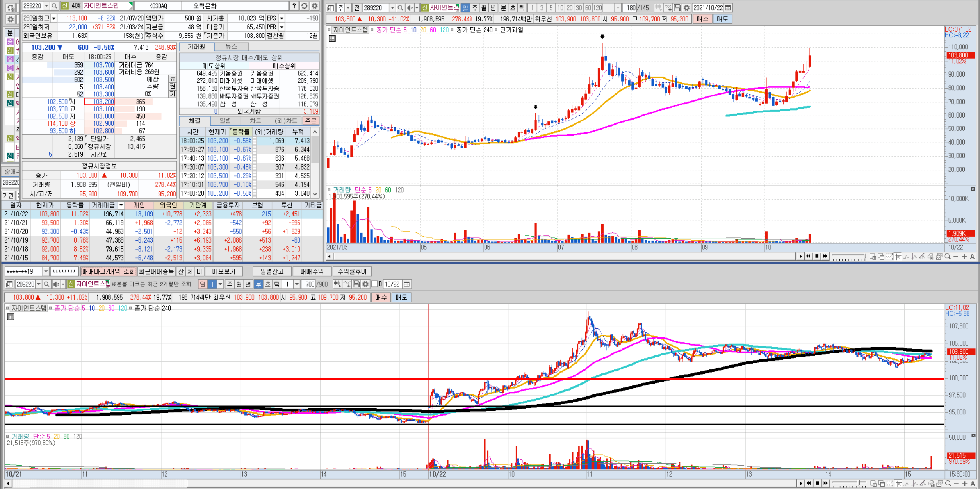Screen dimensions: 980x489
Task: Expand the PER dropdown arrow
Action: click(282, 27)
